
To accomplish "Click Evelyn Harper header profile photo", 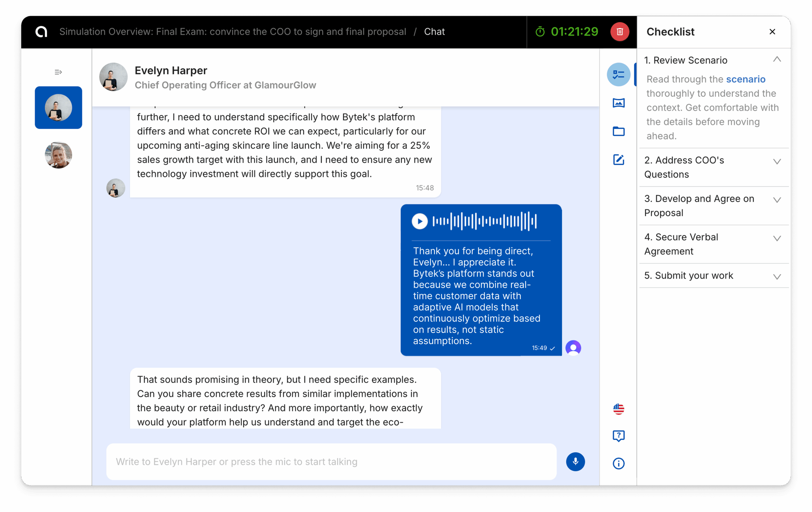I will point(113,77).
